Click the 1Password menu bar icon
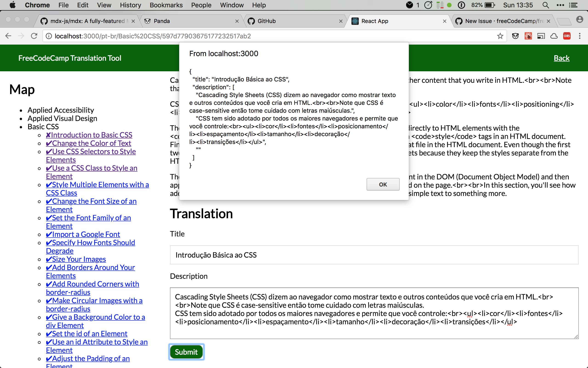The image size is (588, 368). 461,5
